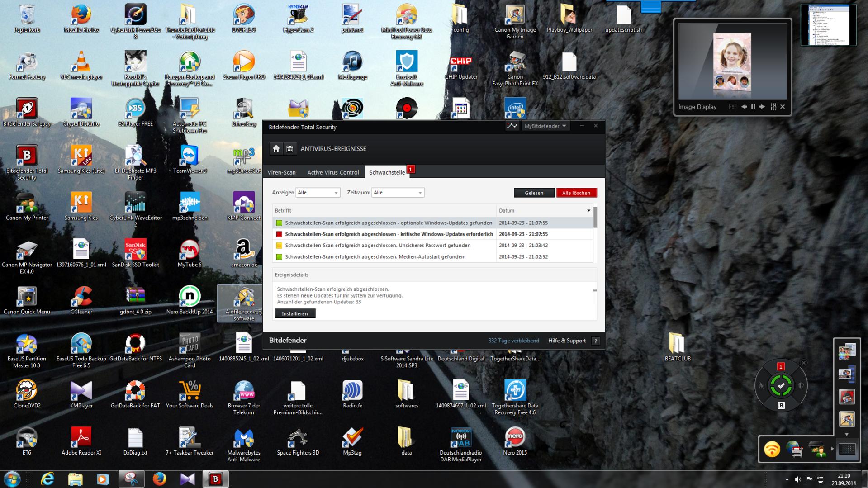Viewport: 868px width, 488px height.
Task: Select the Mp3tag desktop icon
Action: [x=352, y=442]
